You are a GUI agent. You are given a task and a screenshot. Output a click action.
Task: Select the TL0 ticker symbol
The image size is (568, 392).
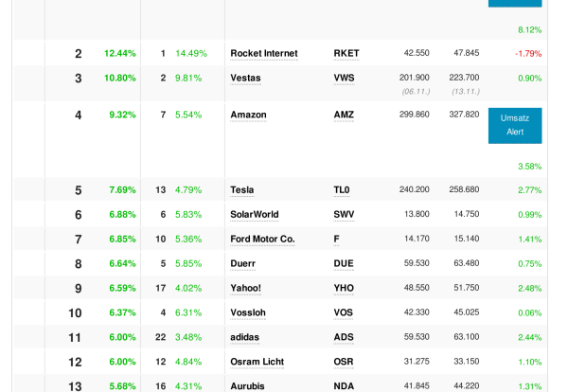point(342,190)
